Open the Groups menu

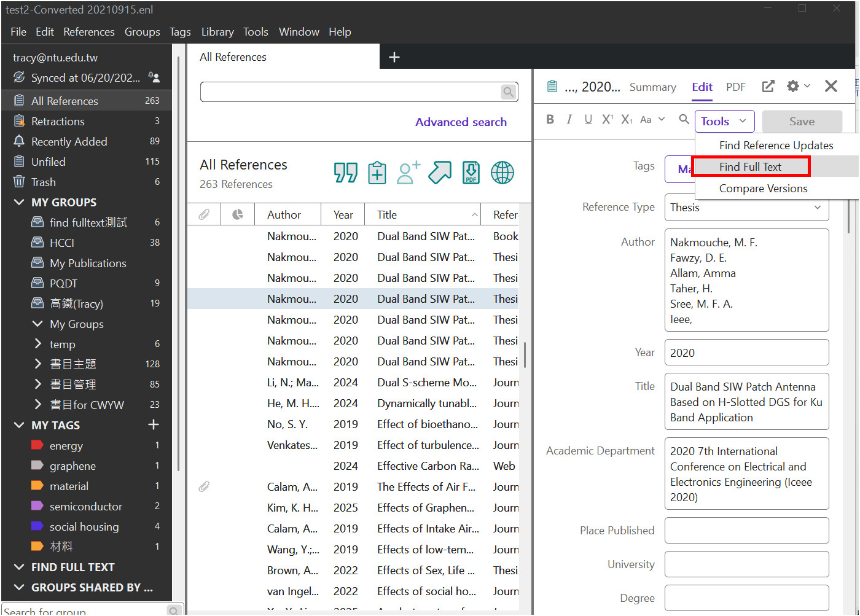(x=143, y=32)
